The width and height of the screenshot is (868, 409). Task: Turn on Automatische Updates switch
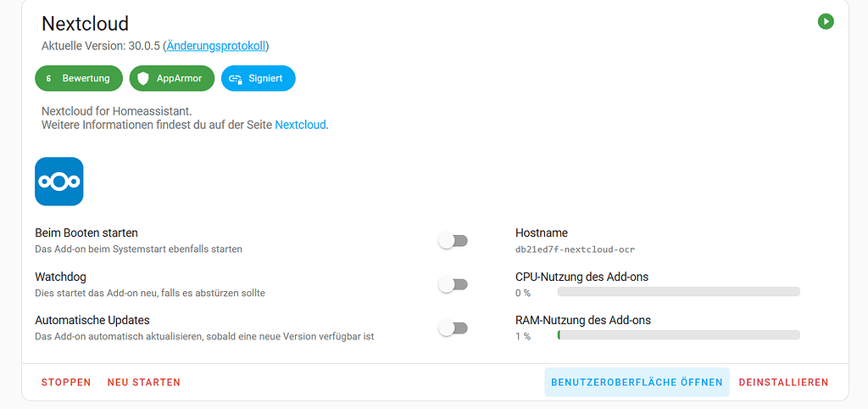[453, 328]
